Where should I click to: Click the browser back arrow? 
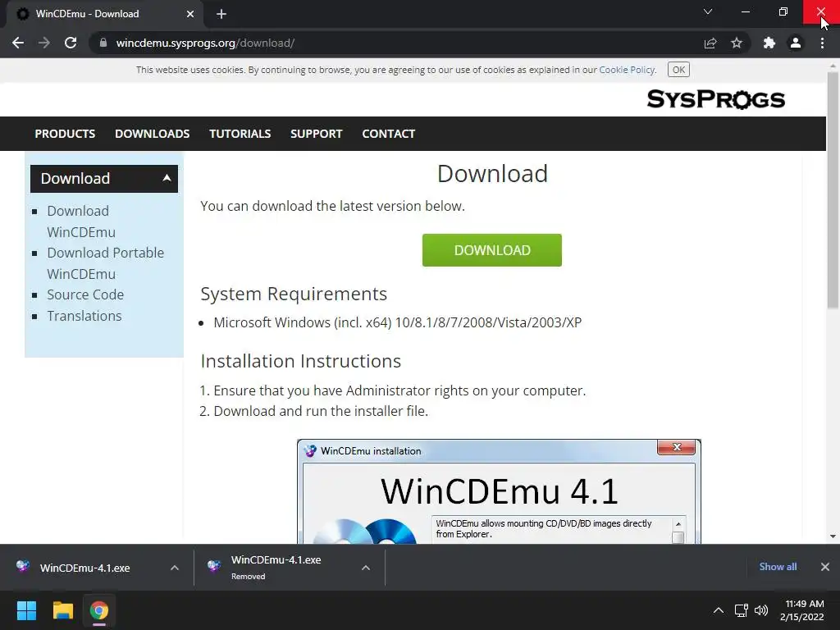(x=18, y=43)
